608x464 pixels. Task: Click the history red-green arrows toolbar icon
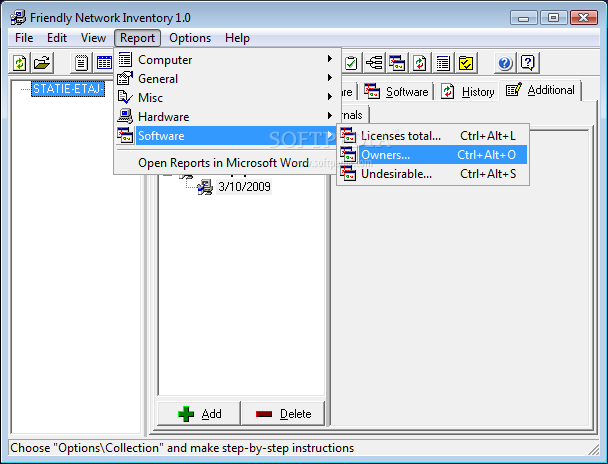click(420, 63)
